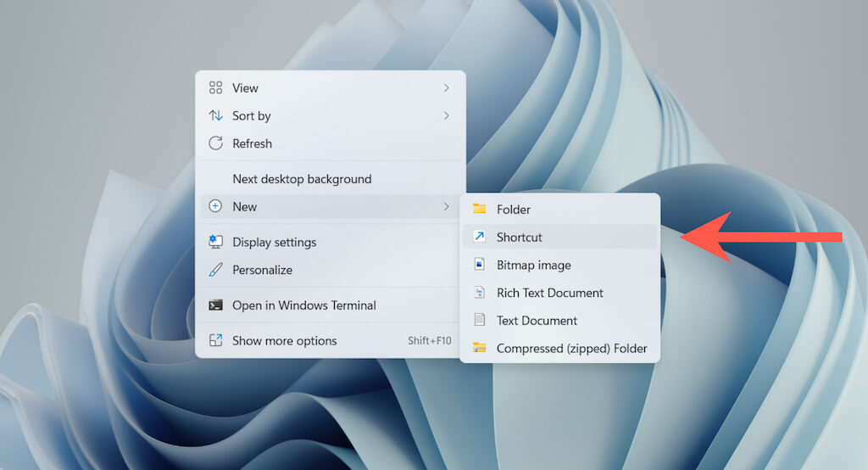This screenshot has height=470, width=868.
Task: Open Display settings
Action: click(x=331, y=242)
